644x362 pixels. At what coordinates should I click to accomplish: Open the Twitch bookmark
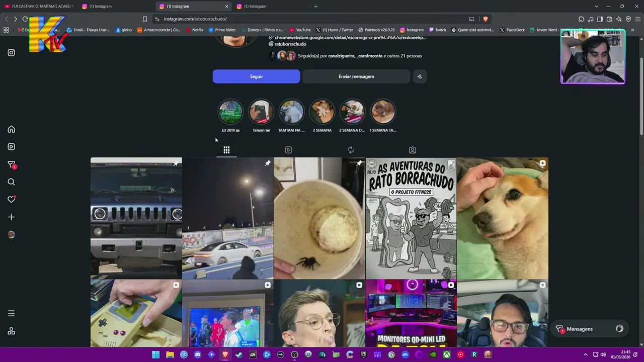437,30
